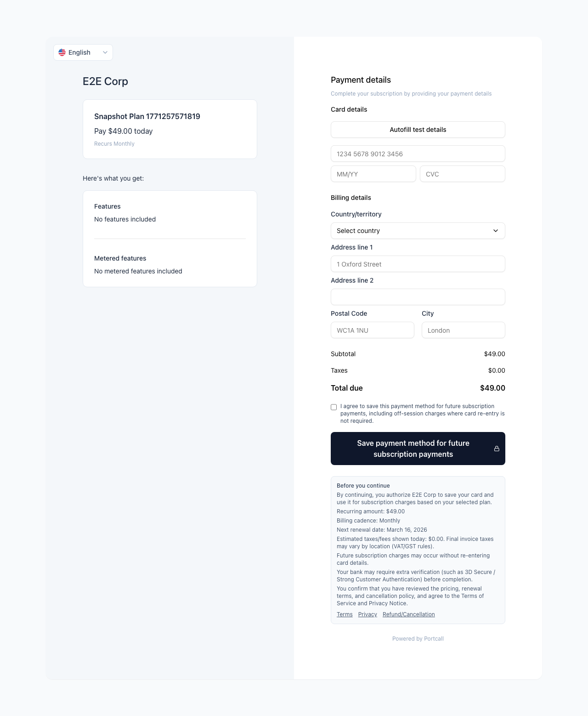
Task: Click the CVC input field
Action: [x=462, y=174]
